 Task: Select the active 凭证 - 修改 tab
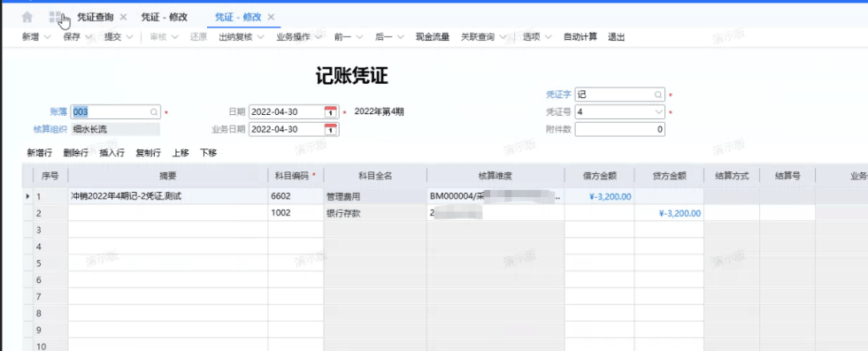(238, 17)
